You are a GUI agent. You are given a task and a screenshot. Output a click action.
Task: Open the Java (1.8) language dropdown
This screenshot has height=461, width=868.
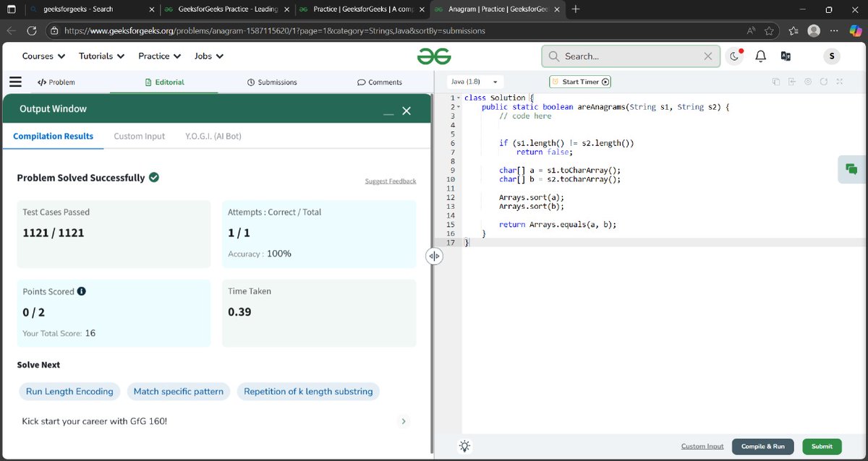click(475, 82)
